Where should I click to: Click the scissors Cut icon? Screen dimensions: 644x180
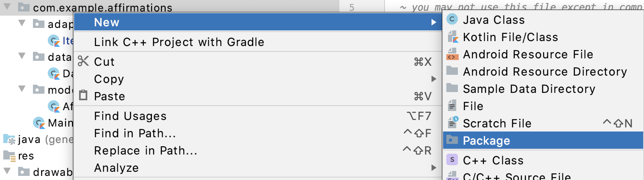(83, 62)
